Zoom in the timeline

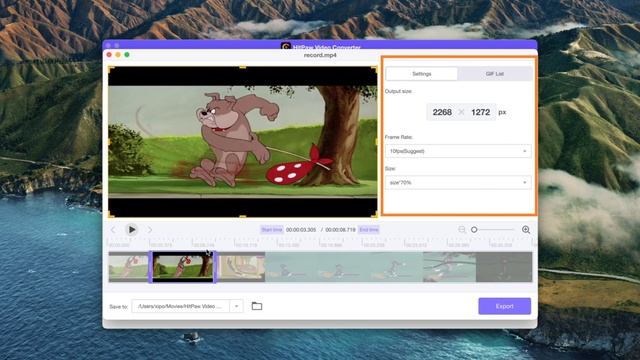point(526,230)
